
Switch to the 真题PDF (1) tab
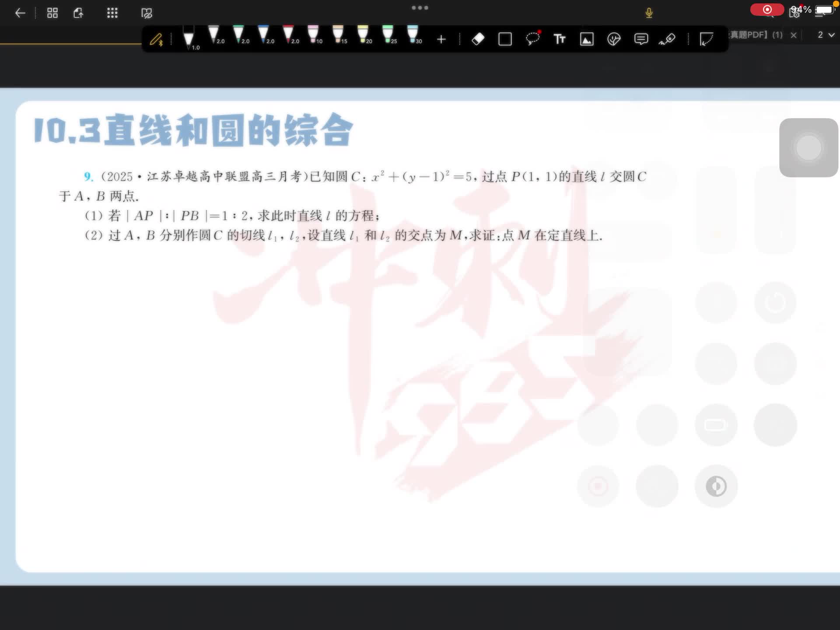tap(756, 35)
